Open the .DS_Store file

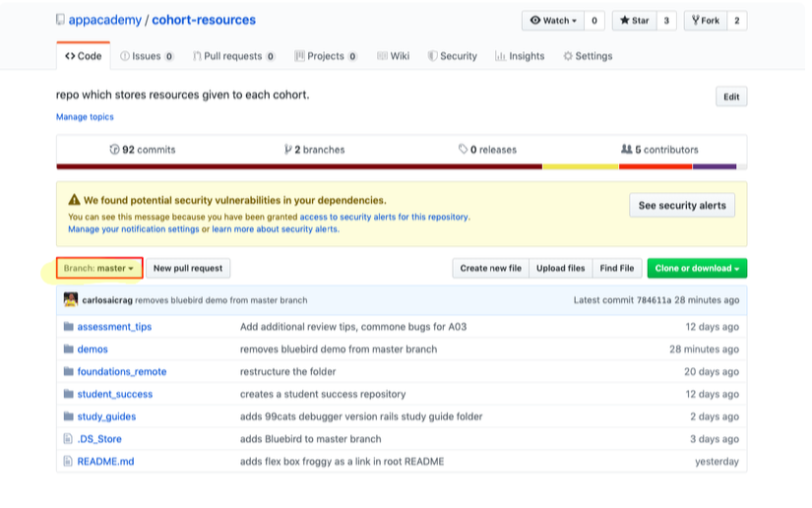(99, 439)
